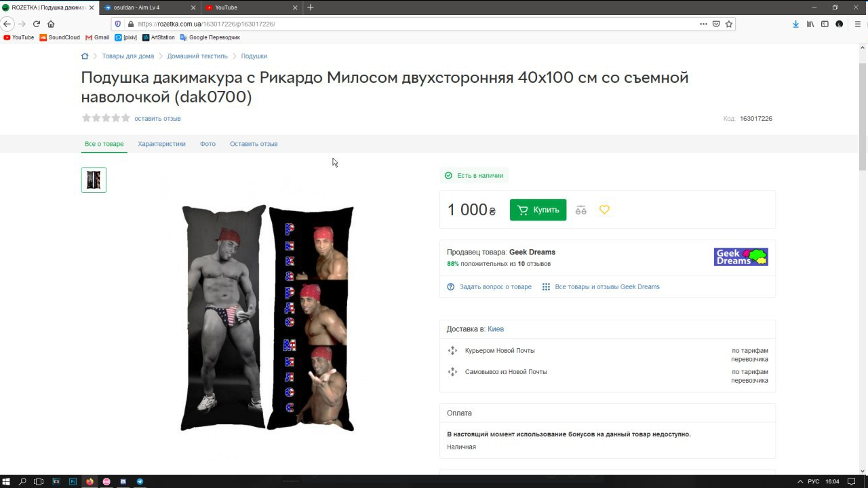
Task: Open the pixiv bookmark
Action: click(x=125, y=37)
